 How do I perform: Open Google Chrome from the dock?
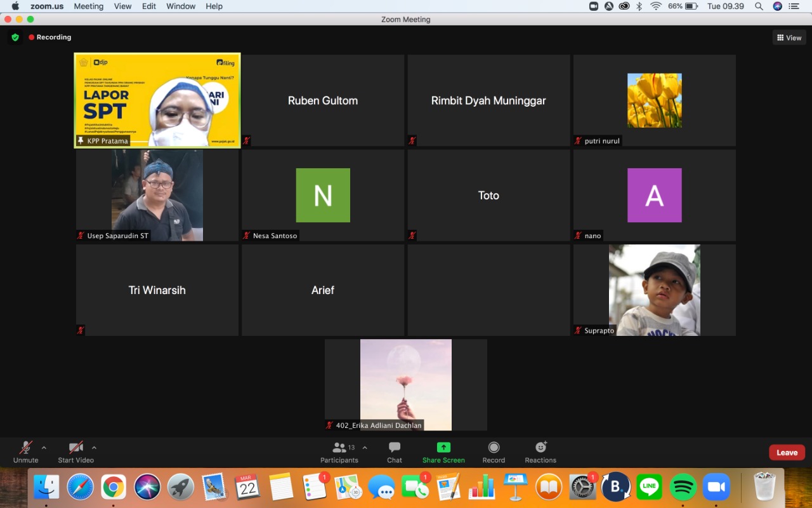pos(114,487)
